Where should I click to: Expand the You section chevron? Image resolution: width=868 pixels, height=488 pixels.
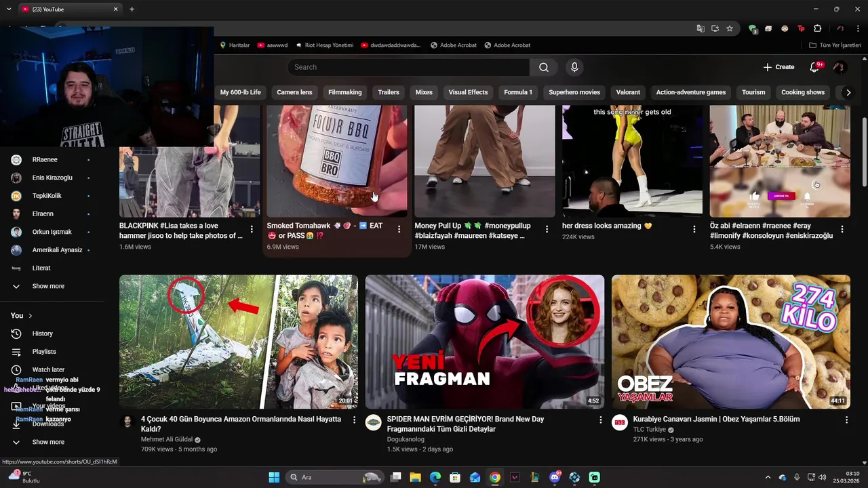coord(30,316)
